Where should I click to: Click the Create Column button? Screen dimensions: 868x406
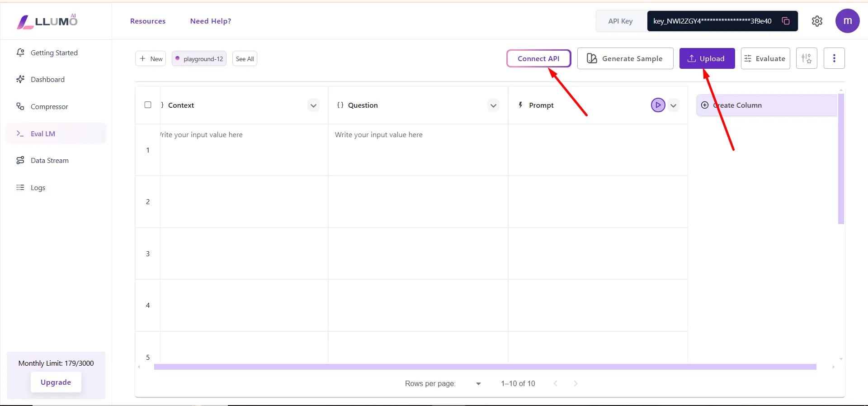coord(766,105)
